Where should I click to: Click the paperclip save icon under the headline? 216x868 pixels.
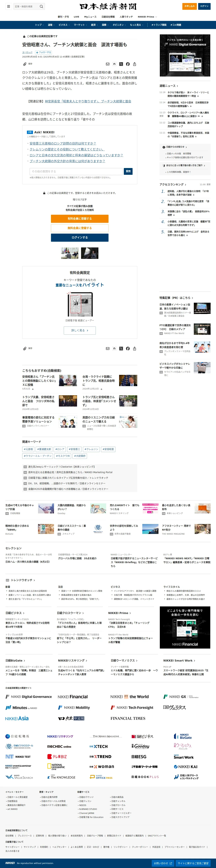(25, 64)
